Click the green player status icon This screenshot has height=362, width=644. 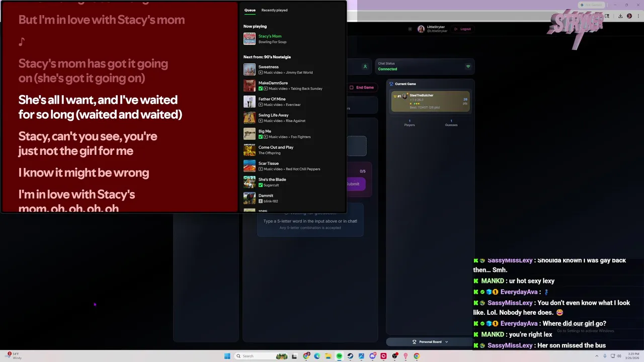(x=365, y=66)
